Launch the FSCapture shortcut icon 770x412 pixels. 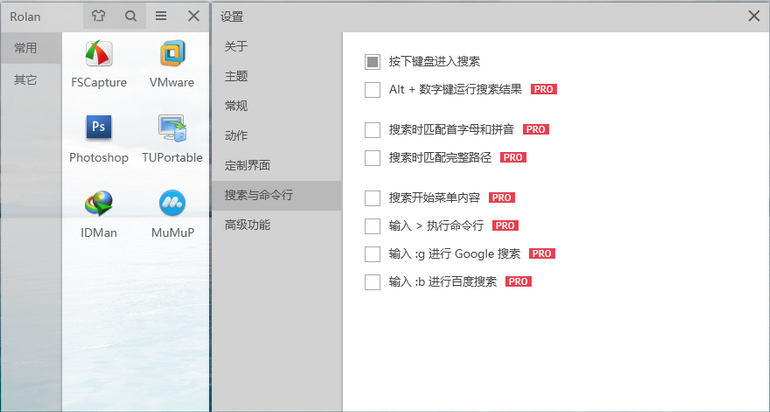point(99,54)
